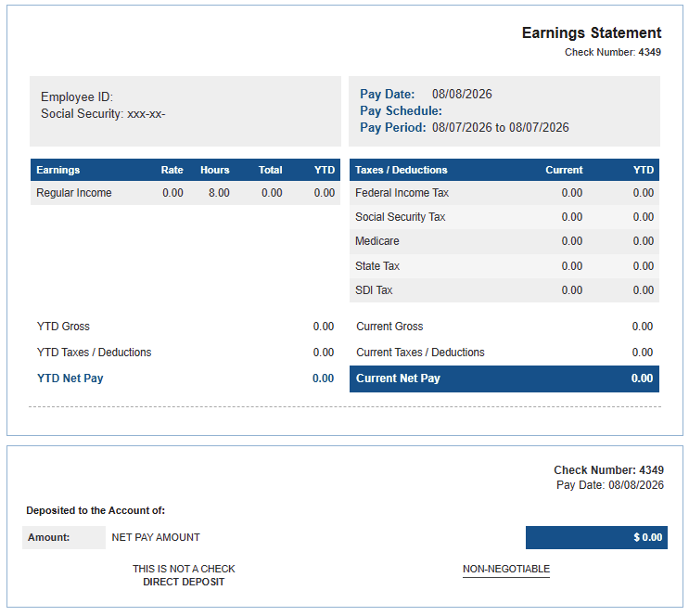Click the Amount label
Image resolution: width=689 pixels, height=616 pixels.
click(x=48, y=537)
